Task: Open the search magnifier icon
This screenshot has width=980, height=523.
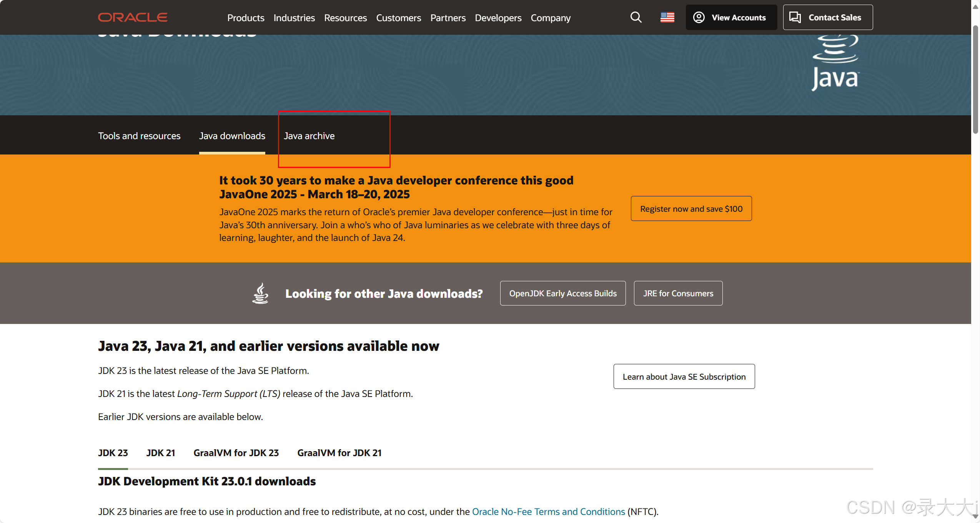Action: point(636,17)
